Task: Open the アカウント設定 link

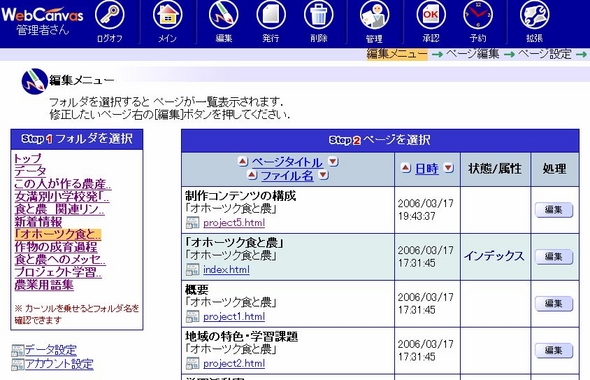Action: pyautogui.click(x=59, y=364)
